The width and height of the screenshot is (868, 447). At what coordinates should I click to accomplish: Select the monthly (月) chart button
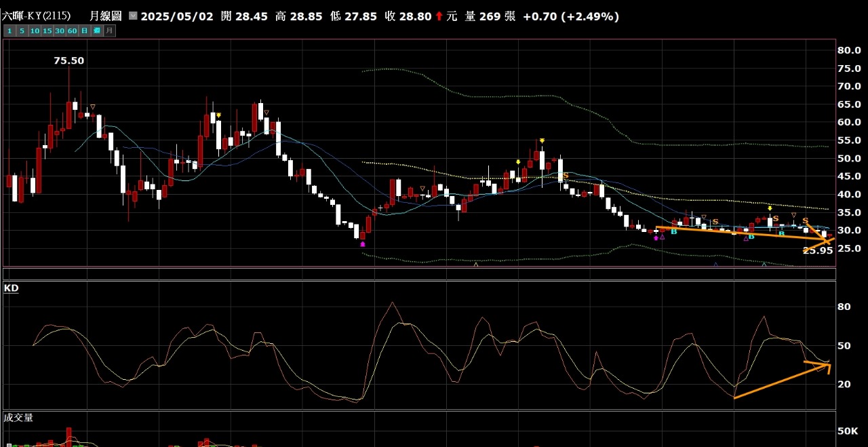coord(109,31)
